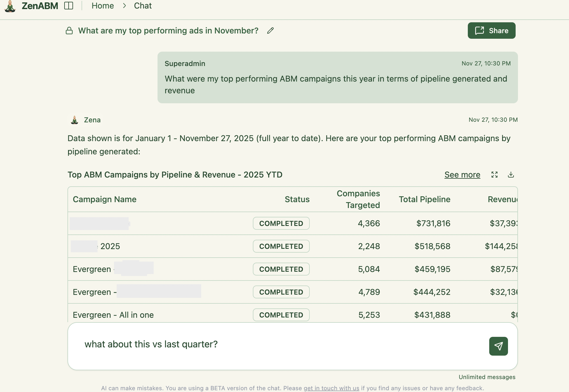Click the Campaign Name column header
569x392 pixels.
104,199
